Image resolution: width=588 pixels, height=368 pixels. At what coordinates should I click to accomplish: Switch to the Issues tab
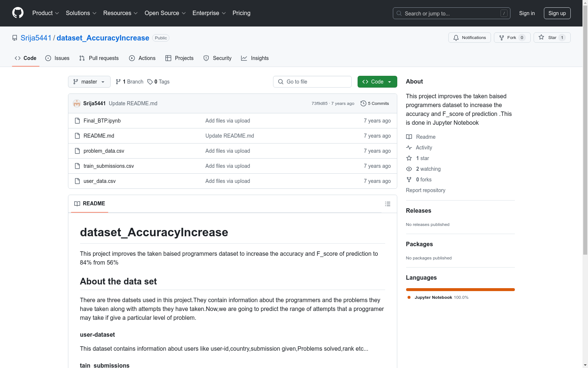[57, 58]
